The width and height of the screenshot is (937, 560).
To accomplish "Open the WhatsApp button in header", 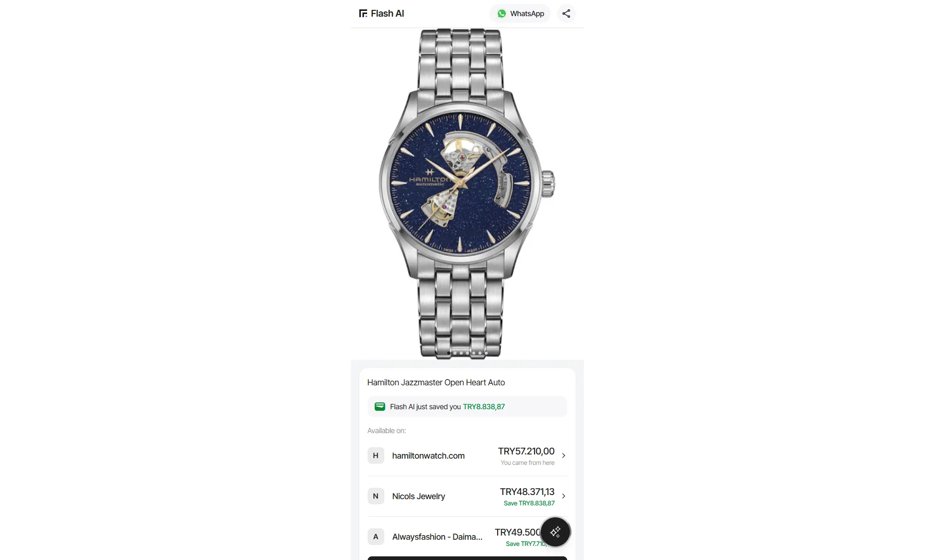I will point(520,14).
